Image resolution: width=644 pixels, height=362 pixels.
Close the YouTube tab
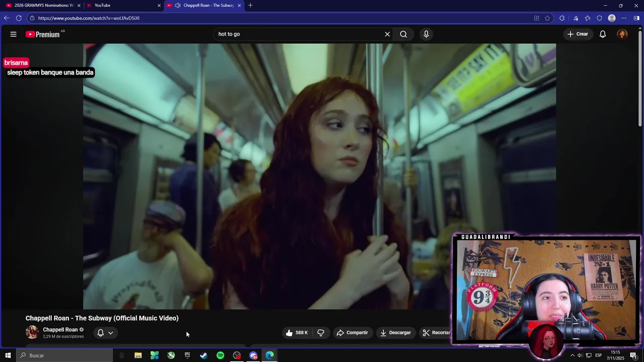pyautogui.click(x=159, y=6)
